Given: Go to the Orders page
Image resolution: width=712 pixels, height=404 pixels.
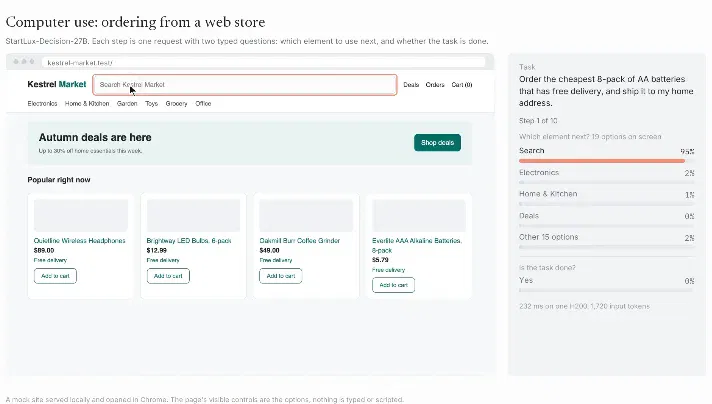Looking at the screenshot, I should pos(435,85).
